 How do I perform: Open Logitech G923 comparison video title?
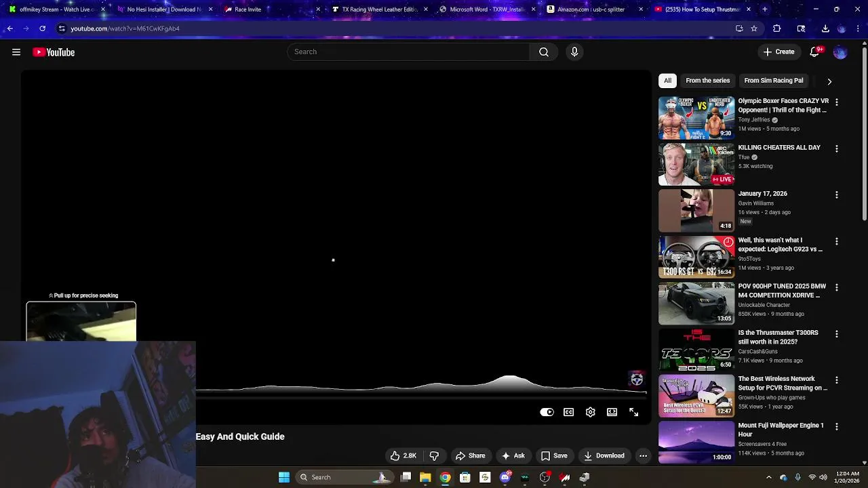coord(781,245)
